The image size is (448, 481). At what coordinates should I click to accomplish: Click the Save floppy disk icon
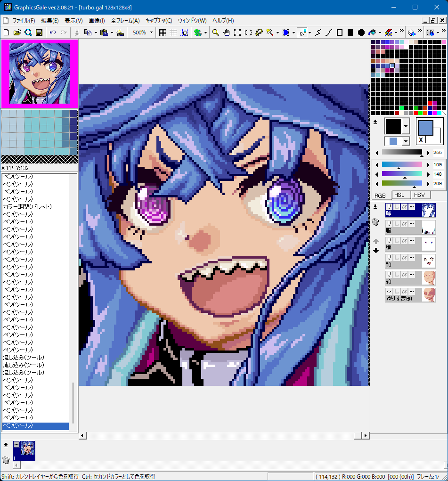click(39, 33)
